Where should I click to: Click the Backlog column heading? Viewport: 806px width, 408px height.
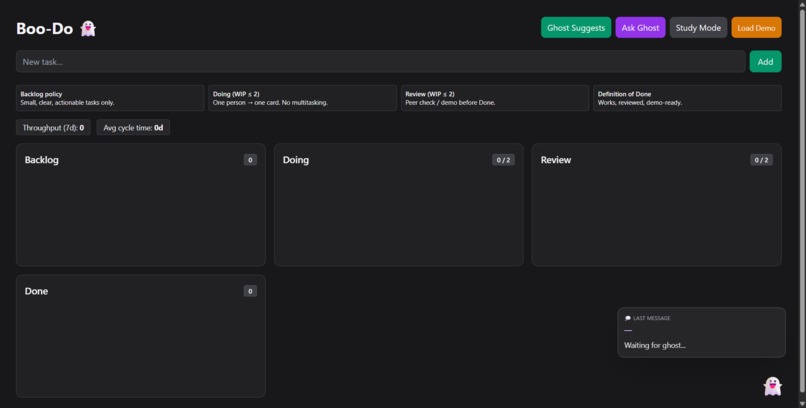click(x=42, y=160)
